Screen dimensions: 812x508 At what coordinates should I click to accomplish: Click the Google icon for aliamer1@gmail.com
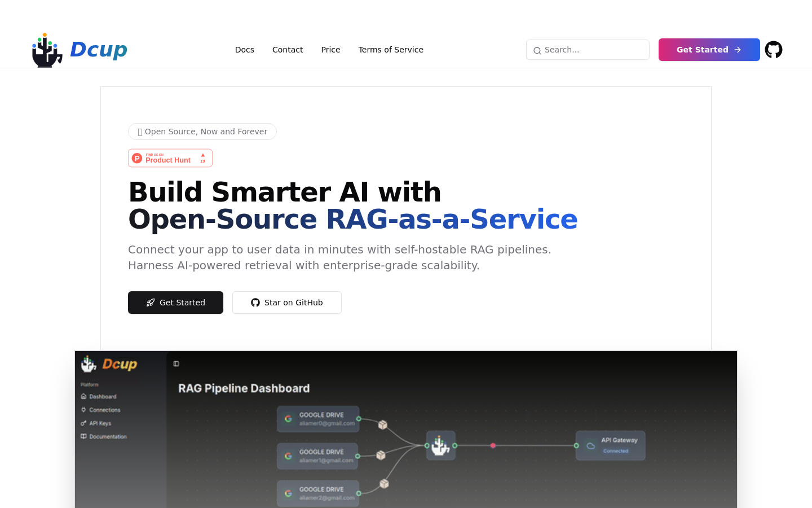tap(288, 456)
